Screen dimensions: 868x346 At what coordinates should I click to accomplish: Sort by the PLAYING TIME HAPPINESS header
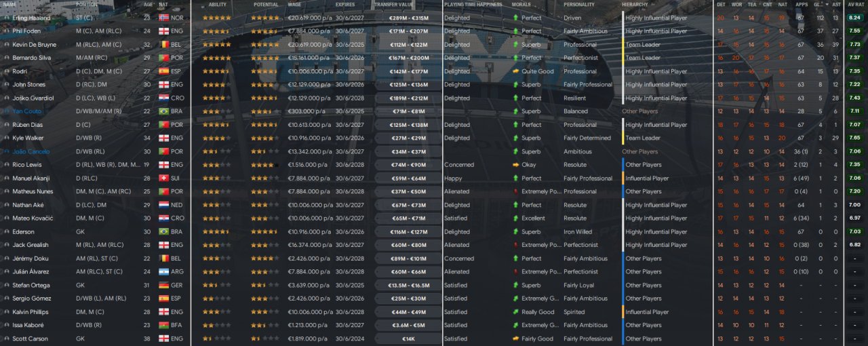click(473, 5)
